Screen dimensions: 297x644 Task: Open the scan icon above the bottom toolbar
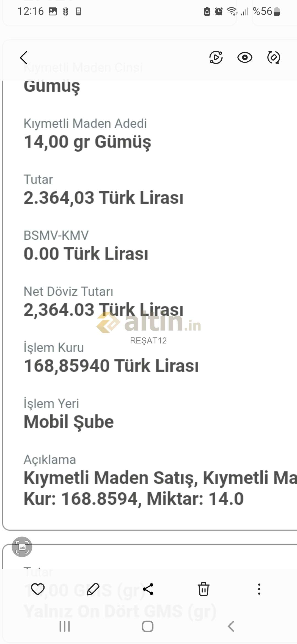(22, 547)
